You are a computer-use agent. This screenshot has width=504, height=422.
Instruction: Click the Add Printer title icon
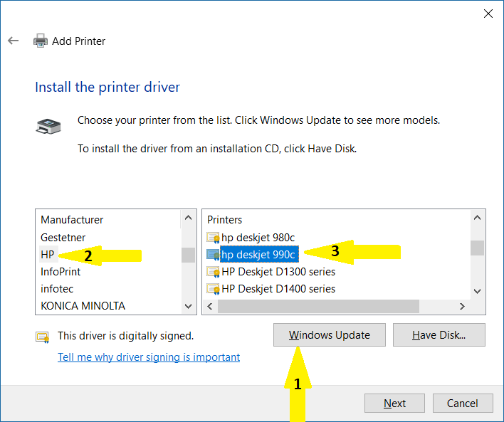coord(41,41)
